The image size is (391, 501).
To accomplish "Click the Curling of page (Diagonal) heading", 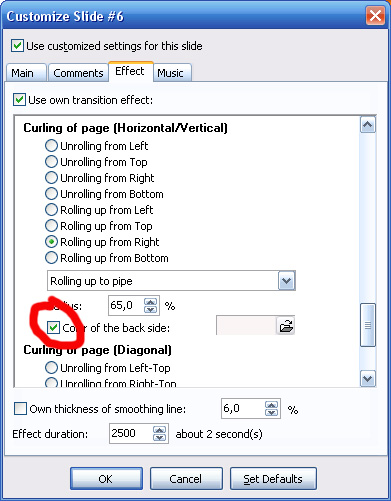I will click(98, 350).
